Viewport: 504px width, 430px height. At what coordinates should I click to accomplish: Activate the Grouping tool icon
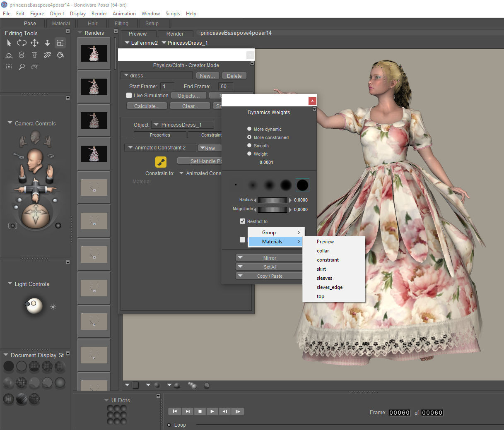(9, 67)
